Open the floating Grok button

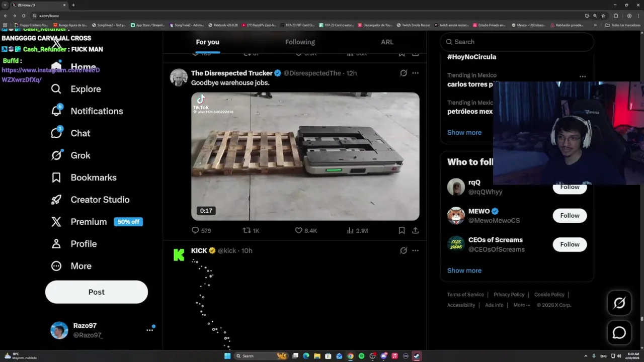619,303
